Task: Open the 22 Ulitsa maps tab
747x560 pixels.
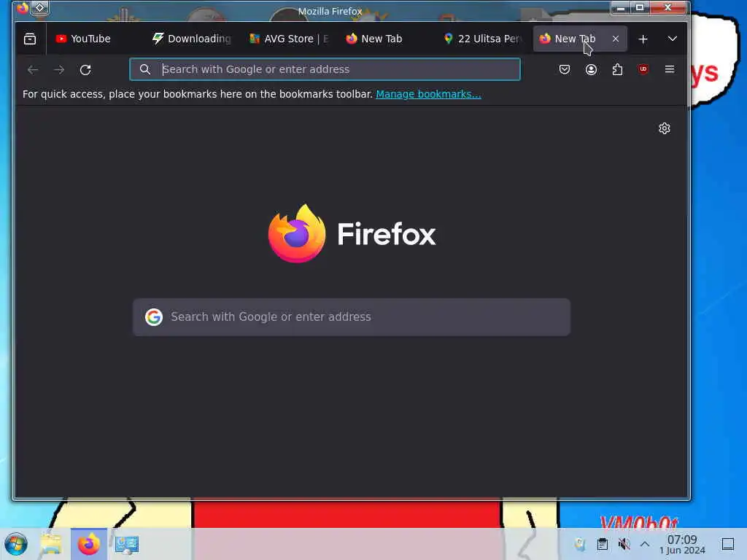Action: pos(482,39)
